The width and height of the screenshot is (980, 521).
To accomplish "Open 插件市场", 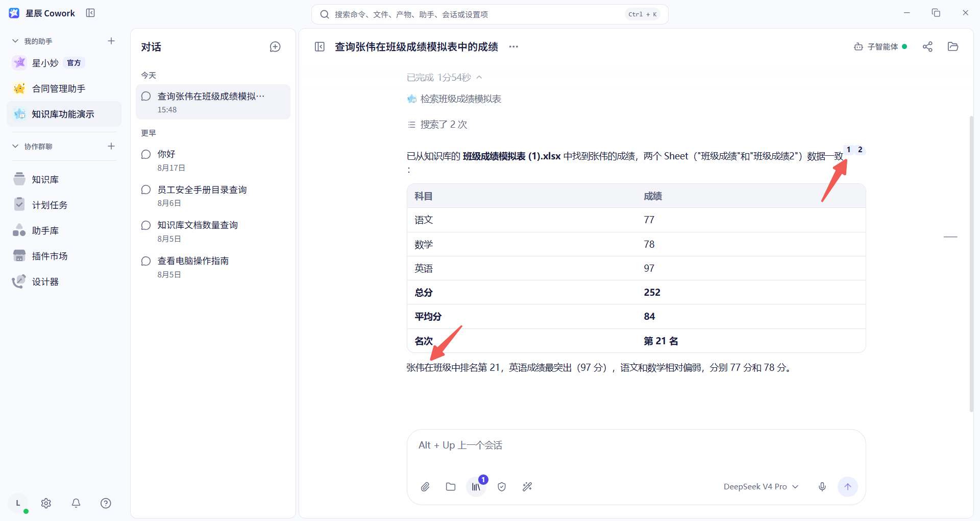I will [64, 256].
